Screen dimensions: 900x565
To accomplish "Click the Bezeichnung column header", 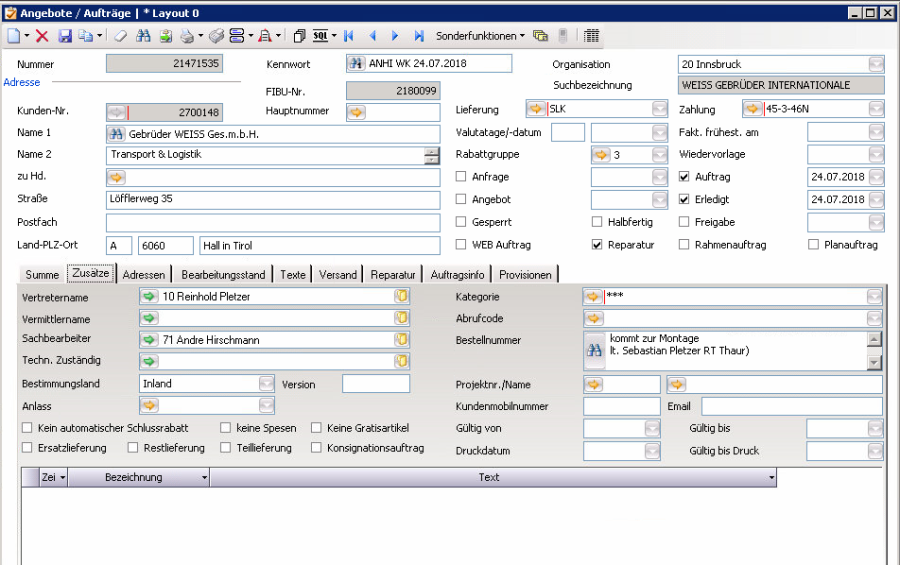I will coord(134,478).
